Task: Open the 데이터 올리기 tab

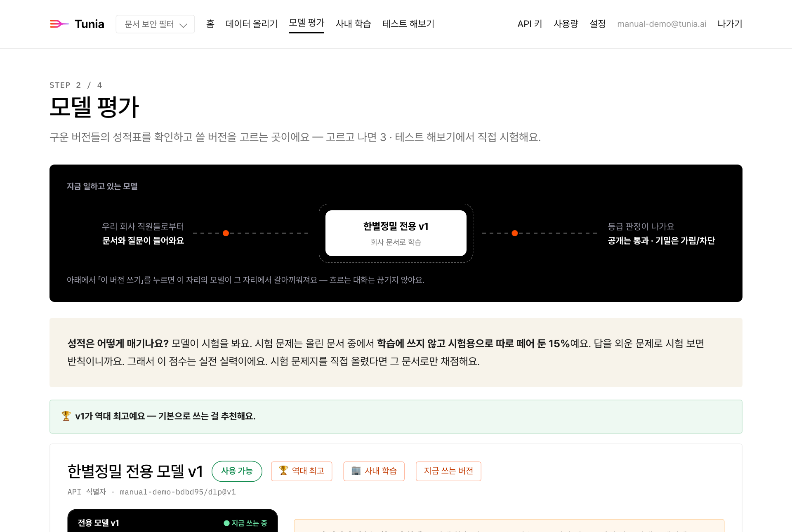Action: (252, 24)
